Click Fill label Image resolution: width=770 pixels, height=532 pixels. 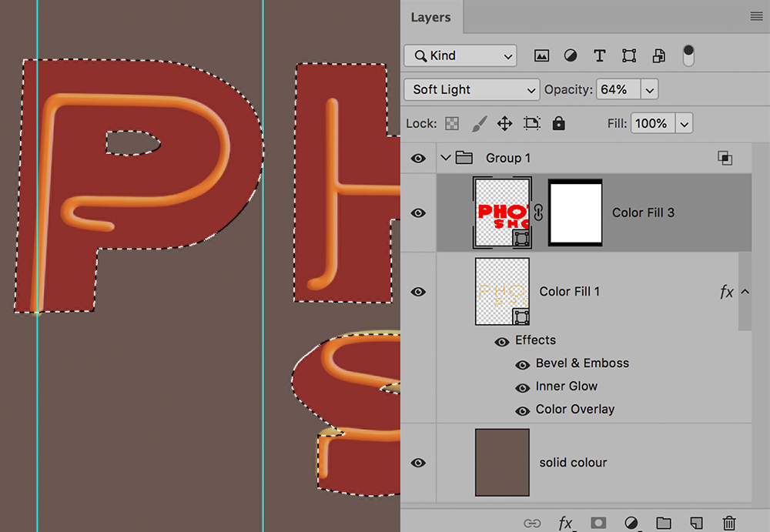(618, 123)
